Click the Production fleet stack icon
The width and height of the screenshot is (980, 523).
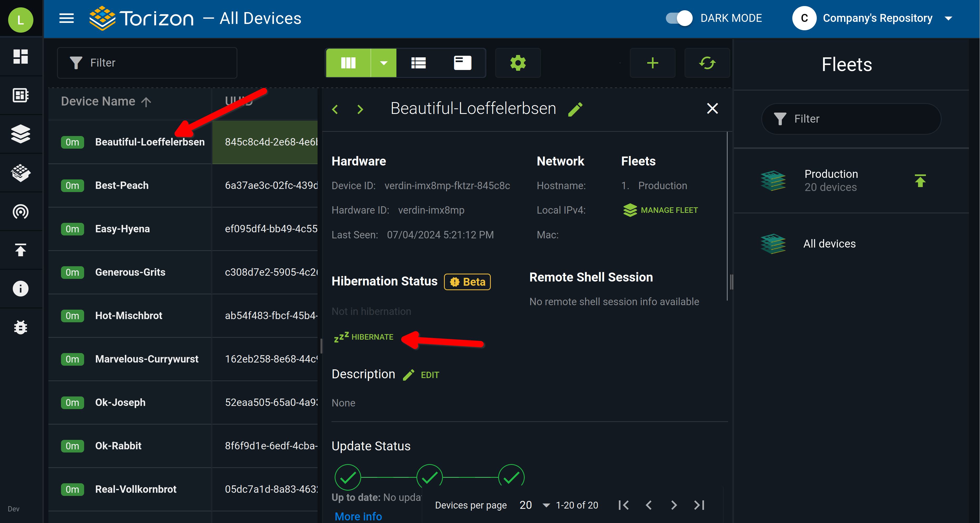(x=773, y=180)
